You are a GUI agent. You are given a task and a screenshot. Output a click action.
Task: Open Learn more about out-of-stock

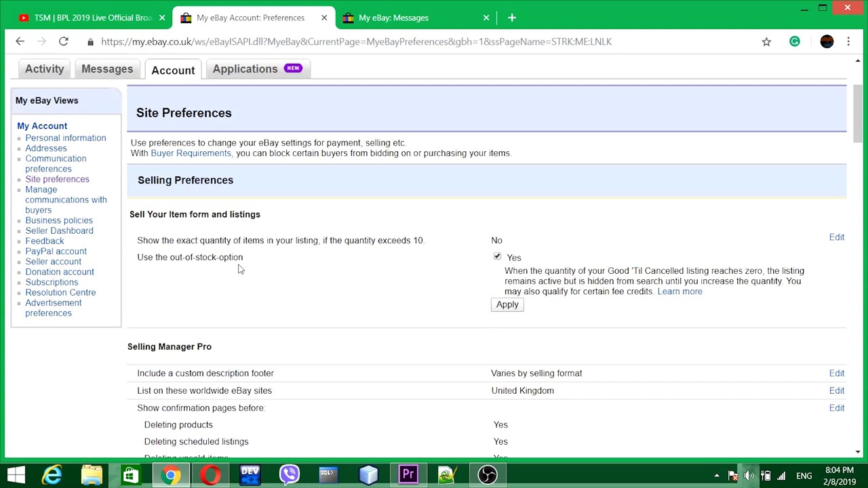(679, 291)
